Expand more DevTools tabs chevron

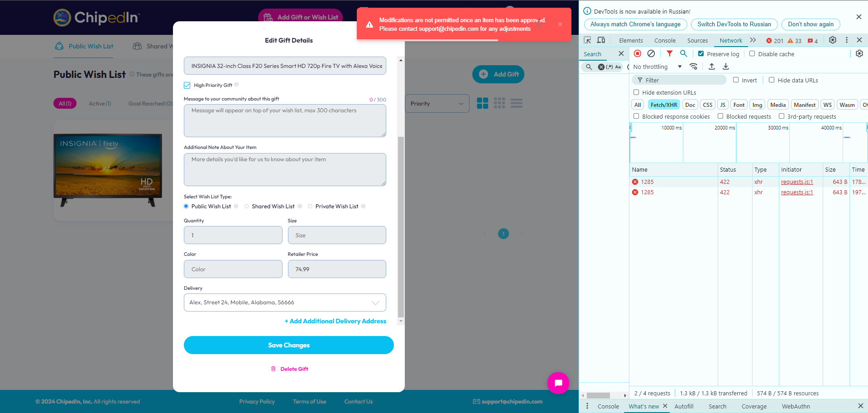click(753, 40)
